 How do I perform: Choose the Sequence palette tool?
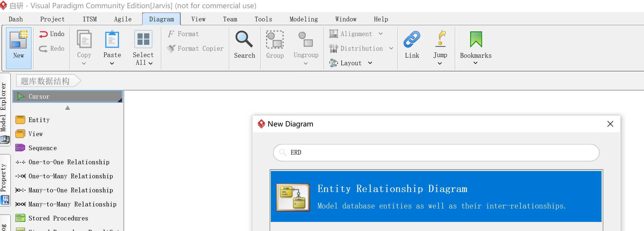(42, 148)
